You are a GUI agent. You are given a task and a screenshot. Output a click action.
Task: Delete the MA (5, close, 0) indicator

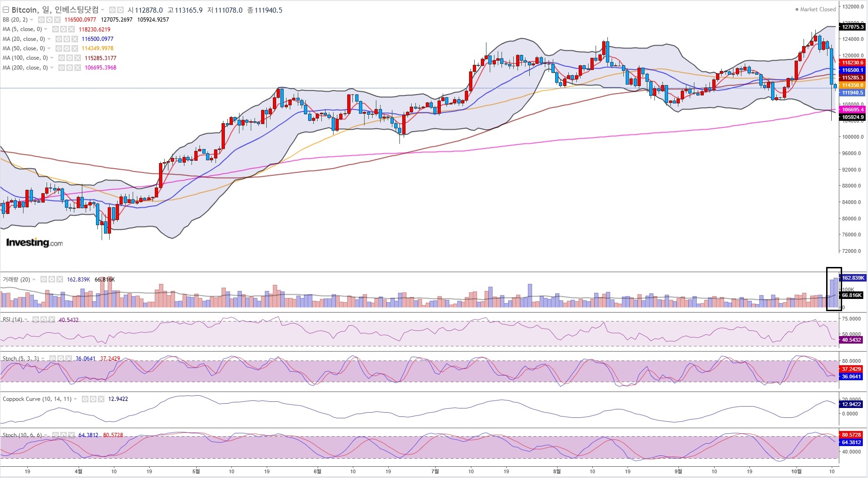coord(71,29)
